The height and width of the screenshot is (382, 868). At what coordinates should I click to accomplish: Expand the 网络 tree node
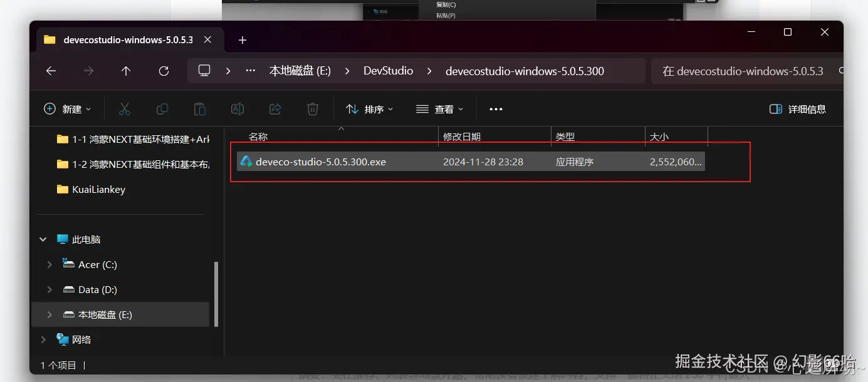click(x=43, y=339)
